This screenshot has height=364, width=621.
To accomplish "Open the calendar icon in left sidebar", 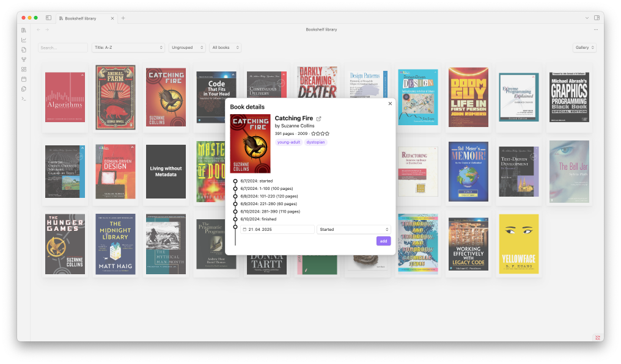I will click(24, 79).
